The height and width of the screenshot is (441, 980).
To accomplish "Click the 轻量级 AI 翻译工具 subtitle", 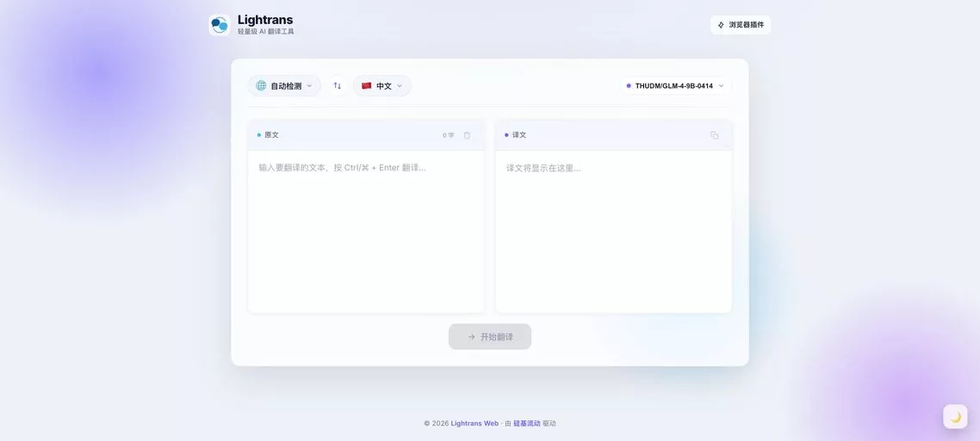I will tap(265, 31).
